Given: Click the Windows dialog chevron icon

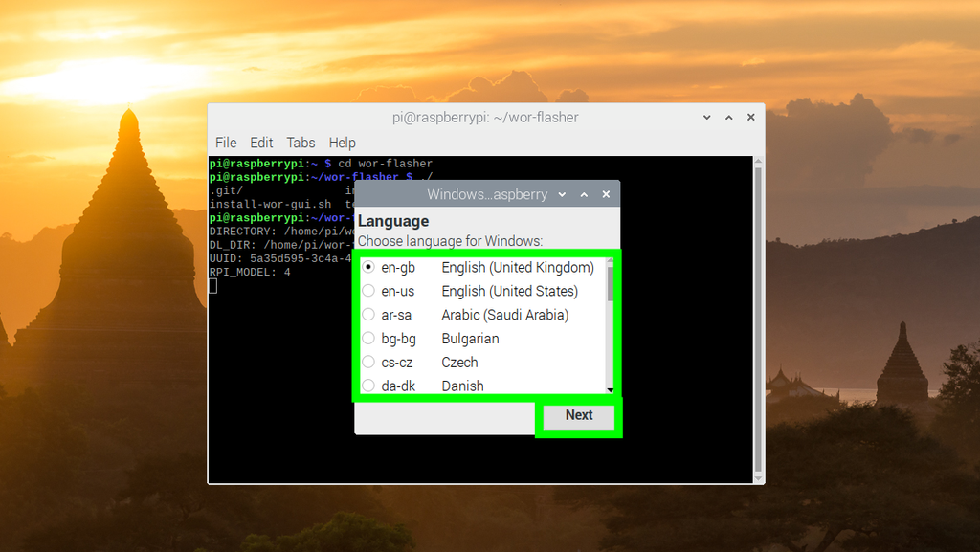Looking at the screenshot, I should (562, 193).
